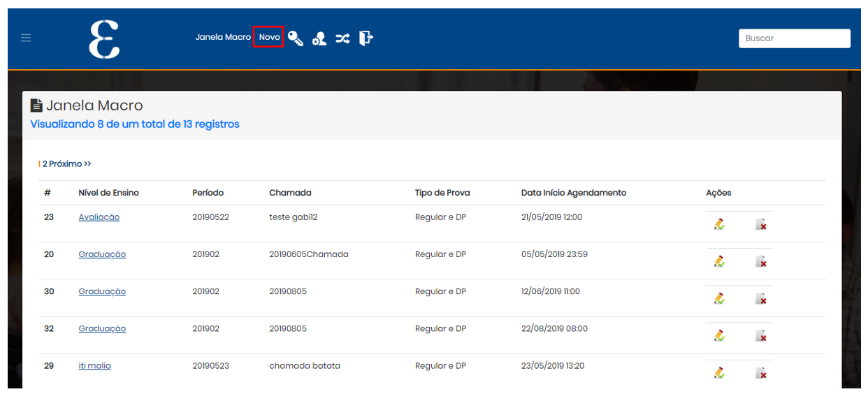Click the Tipo de Prova column header
868x394 pixels.
click(442, 193)
